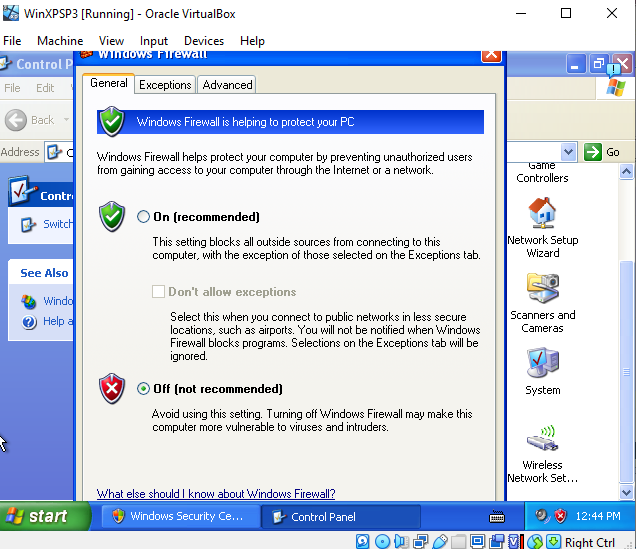Open VirtualBox File menu
This screenshot has height=549, width=636.
12,41
